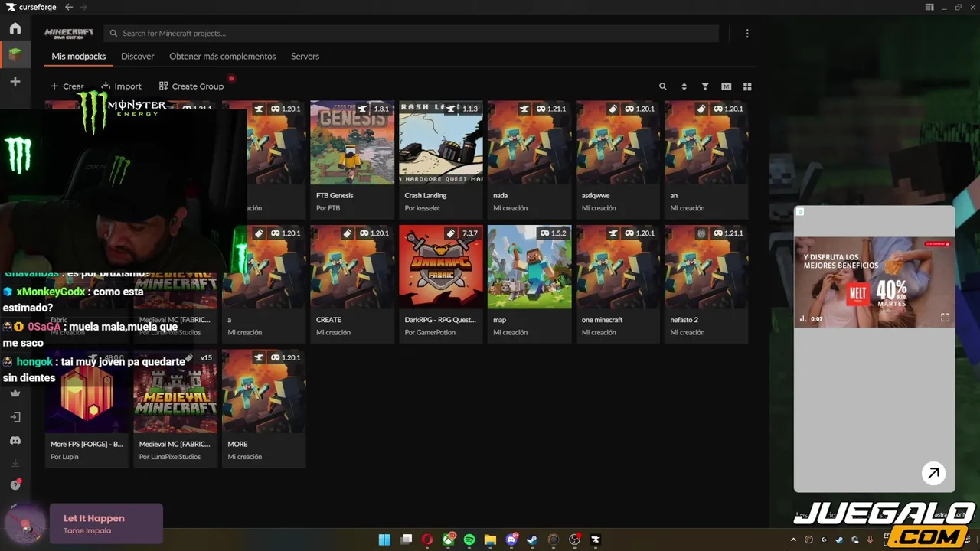Open the crown premium icon in sidebar
Viewport: 980px width, 551px height.
(15, 393)
